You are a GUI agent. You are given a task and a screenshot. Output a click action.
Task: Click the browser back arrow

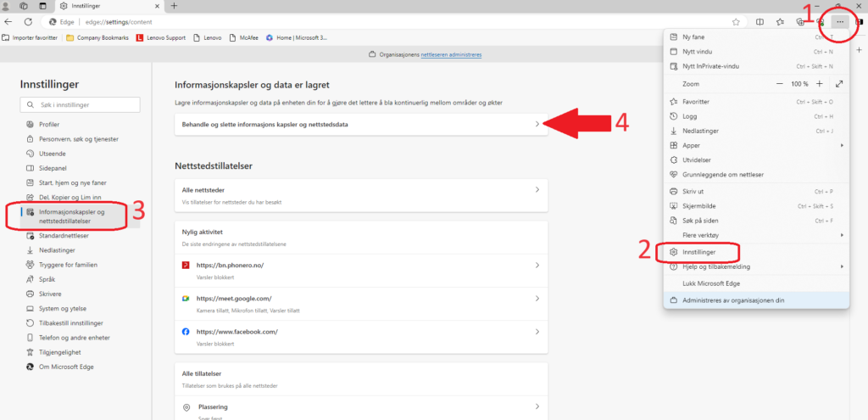click(8, 21)
